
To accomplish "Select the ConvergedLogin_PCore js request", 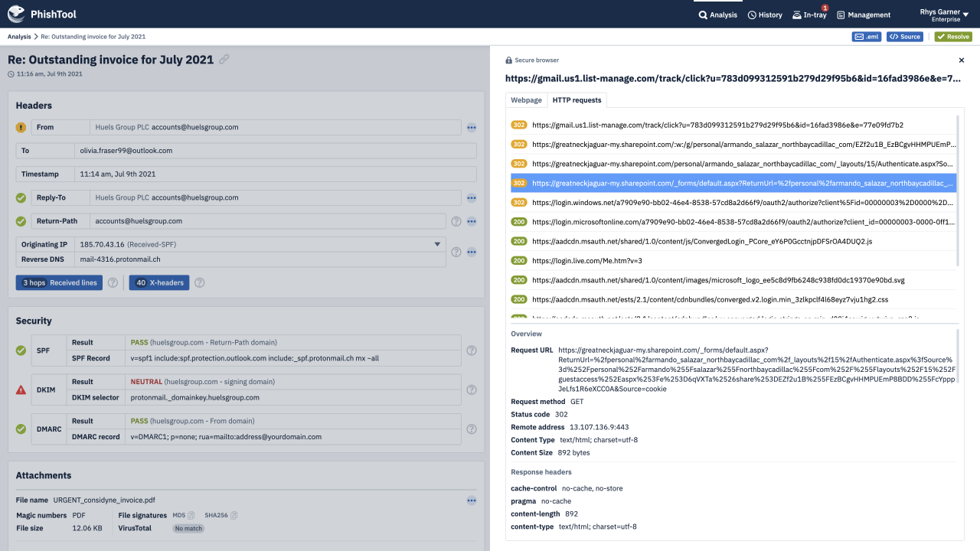I will [733, 241].
